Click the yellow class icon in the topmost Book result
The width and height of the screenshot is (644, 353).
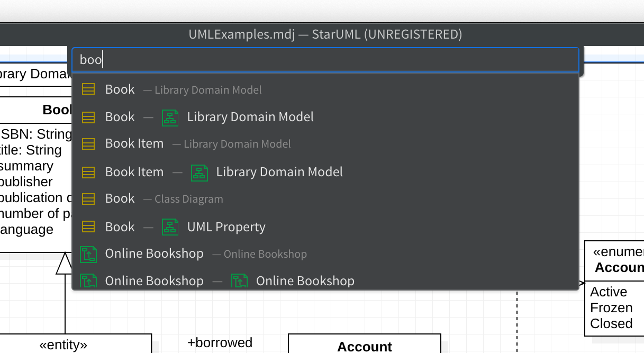click(x=88, y=89)
